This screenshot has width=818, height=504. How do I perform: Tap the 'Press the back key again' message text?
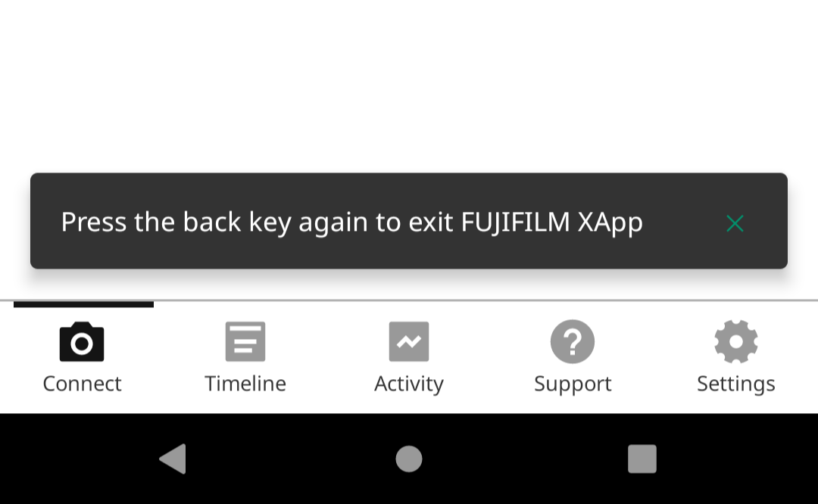(351, 222)
